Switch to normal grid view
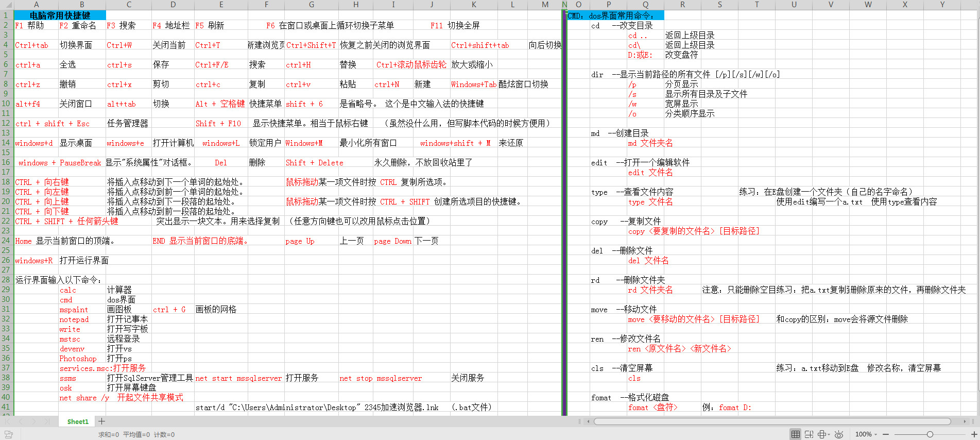The height and width of the screenshot is (440, 980). pos(796,434)
